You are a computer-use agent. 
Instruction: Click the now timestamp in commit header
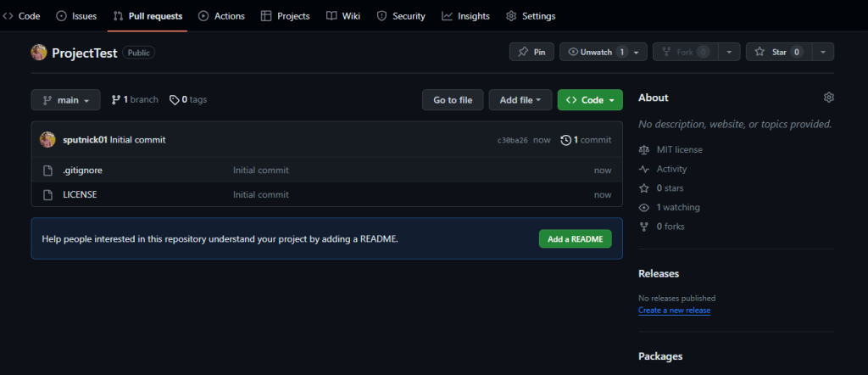coord(542,140)
